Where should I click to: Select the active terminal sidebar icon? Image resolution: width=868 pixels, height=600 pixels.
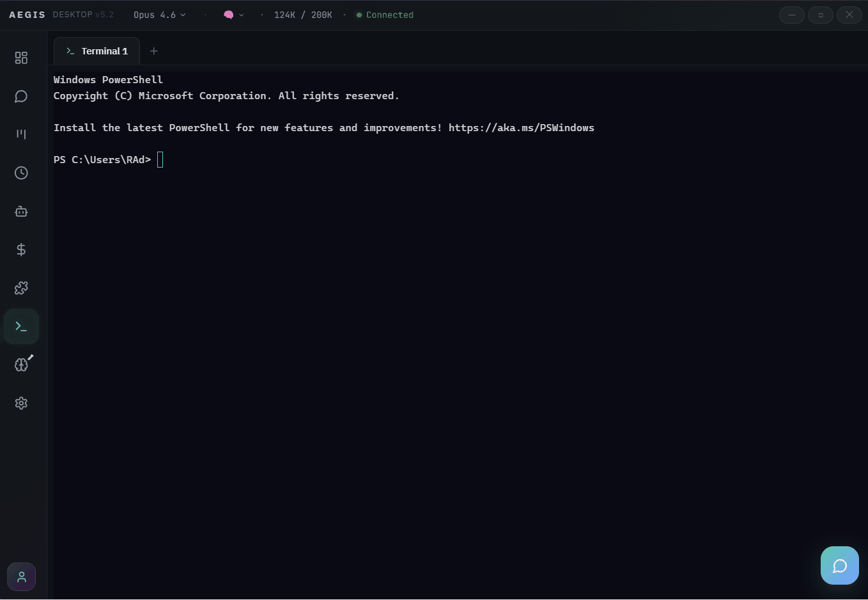coord(21,326)
